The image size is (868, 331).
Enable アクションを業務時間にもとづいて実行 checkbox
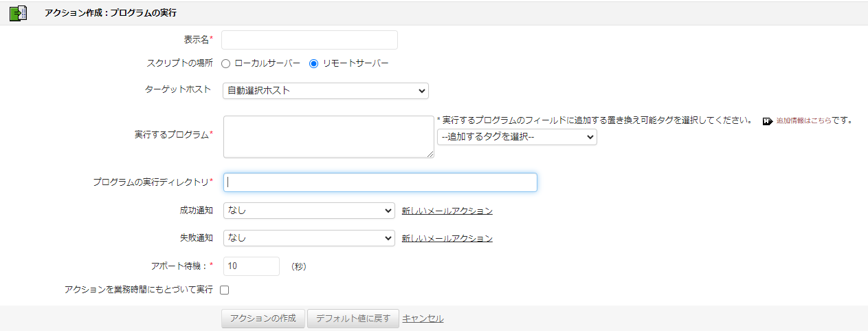point(225,290)
